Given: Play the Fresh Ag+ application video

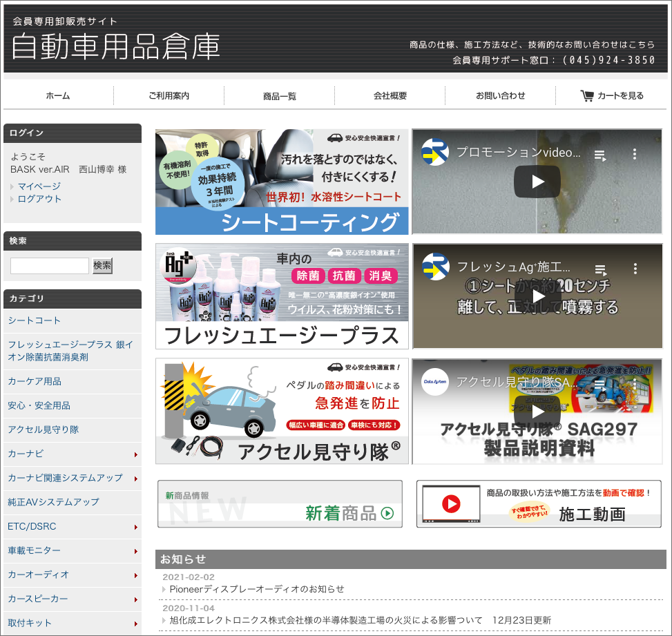Looking at the screenshot, I should pyautogui.click(x=537, y=296).
